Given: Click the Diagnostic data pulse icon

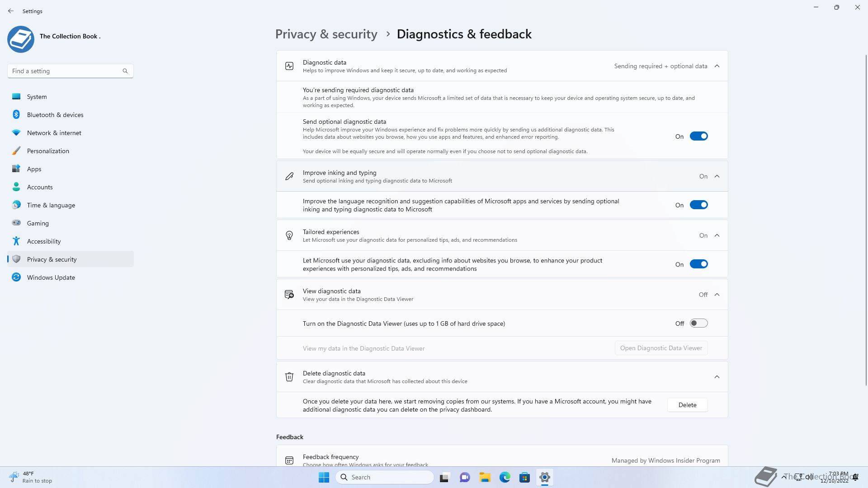Looking at the screenshot, I should pos(289,66).
